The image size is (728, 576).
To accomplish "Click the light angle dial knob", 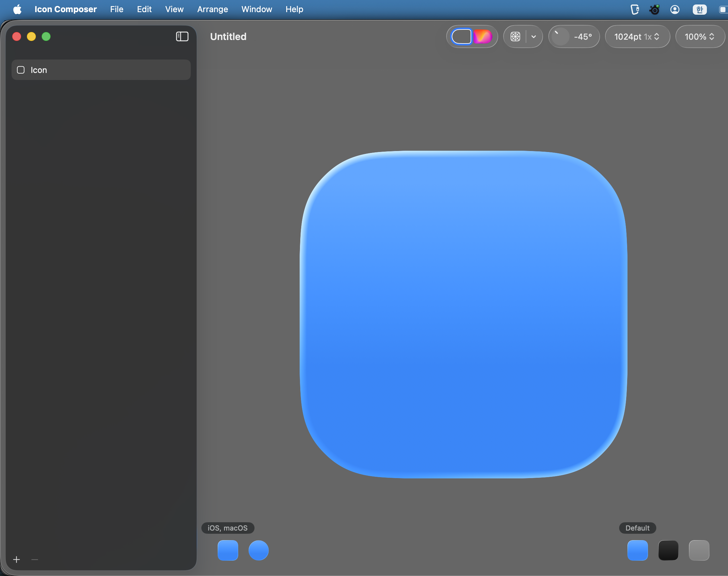I will pyautogui.click(x=560, y=36).
